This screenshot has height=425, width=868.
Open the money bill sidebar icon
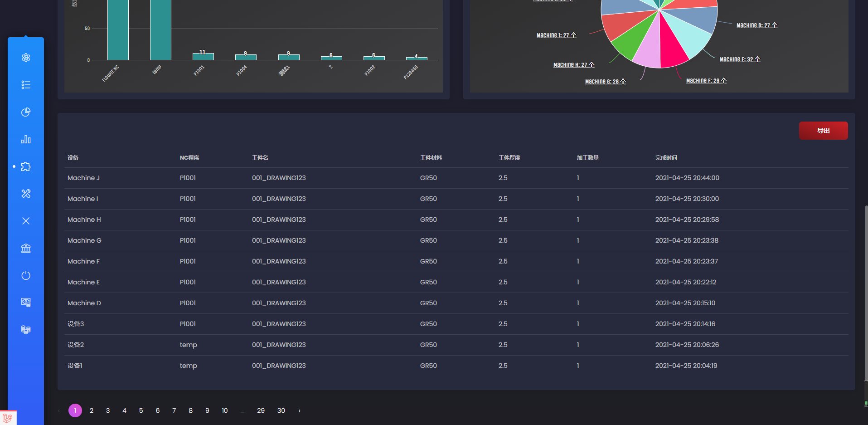click(x=26, y=303)
